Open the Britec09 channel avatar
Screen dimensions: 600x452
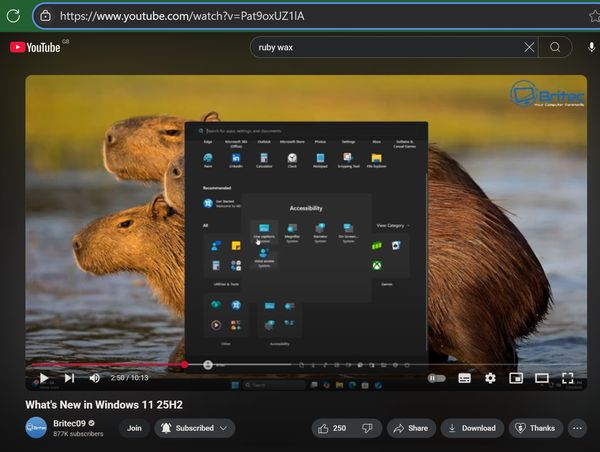tap(36, 428)
